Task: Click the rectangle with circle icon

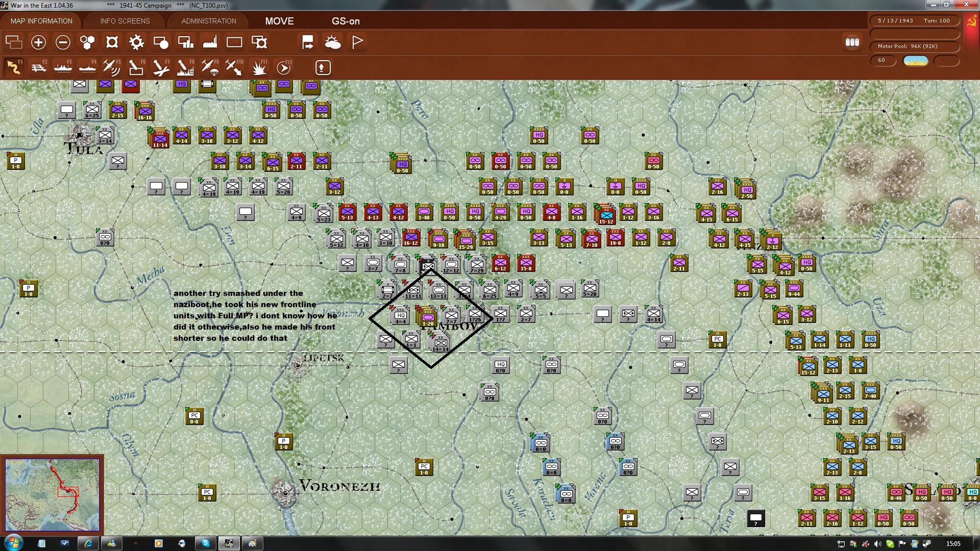Action: click(161, 42)
